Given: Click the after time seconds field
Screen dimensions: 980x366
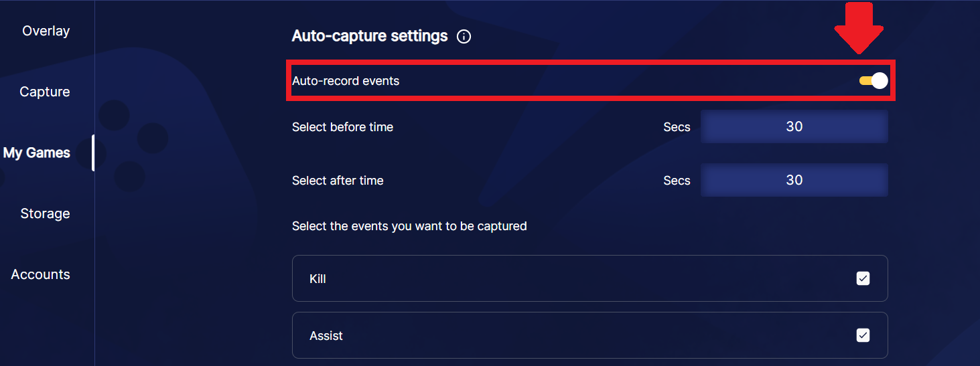Looking at the screenshot, I should pyautogui.click(x=794, y=180).
